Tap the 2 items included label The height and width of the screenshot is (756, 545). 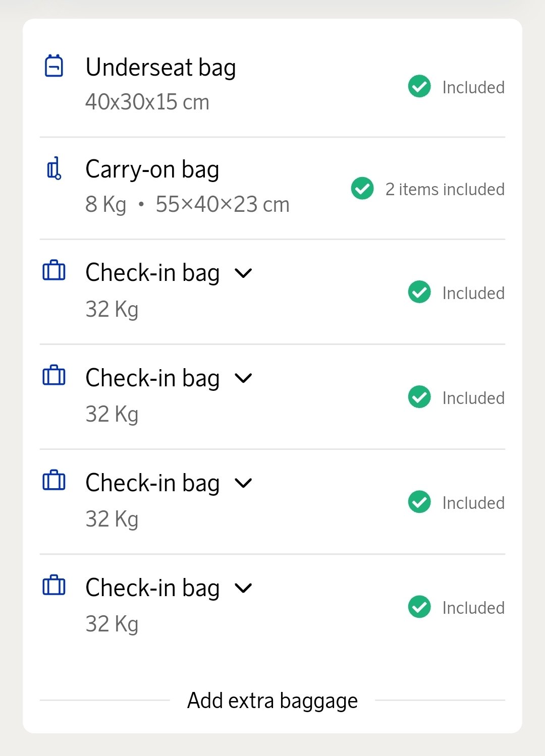coord(445,189)
